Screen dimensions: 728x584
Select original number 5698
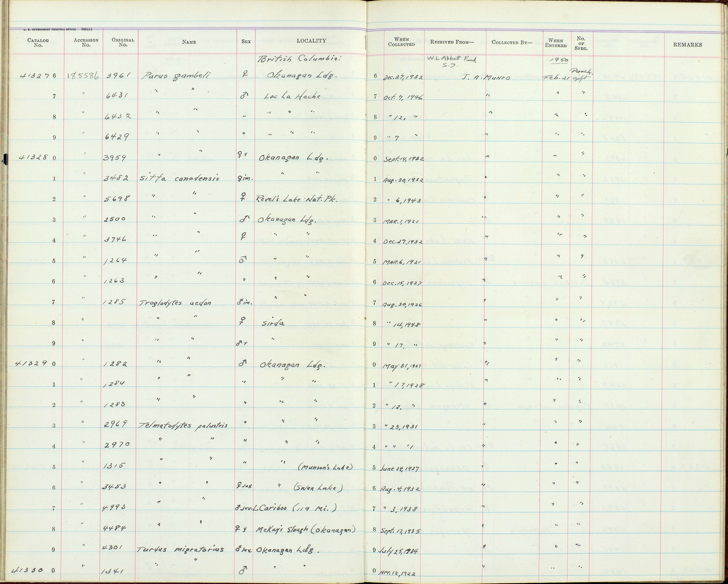coord(116,198)
